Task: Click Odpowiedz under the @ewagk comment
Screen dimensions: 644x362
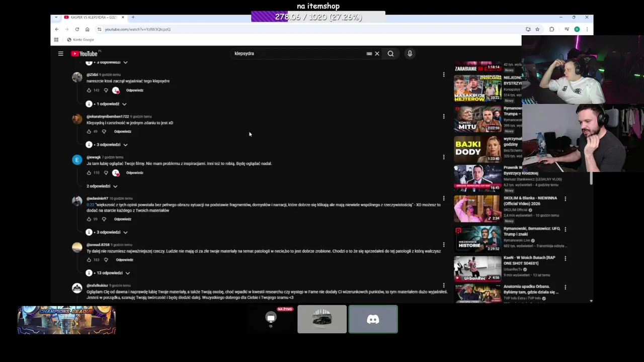Action: tap(134, 173)
